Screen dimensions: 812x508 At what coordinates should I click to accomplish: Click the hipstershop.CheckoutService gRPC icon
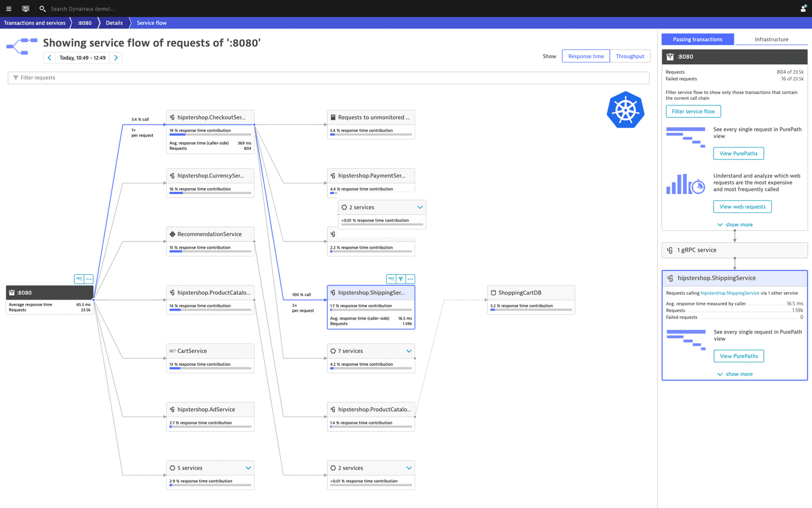173,117
